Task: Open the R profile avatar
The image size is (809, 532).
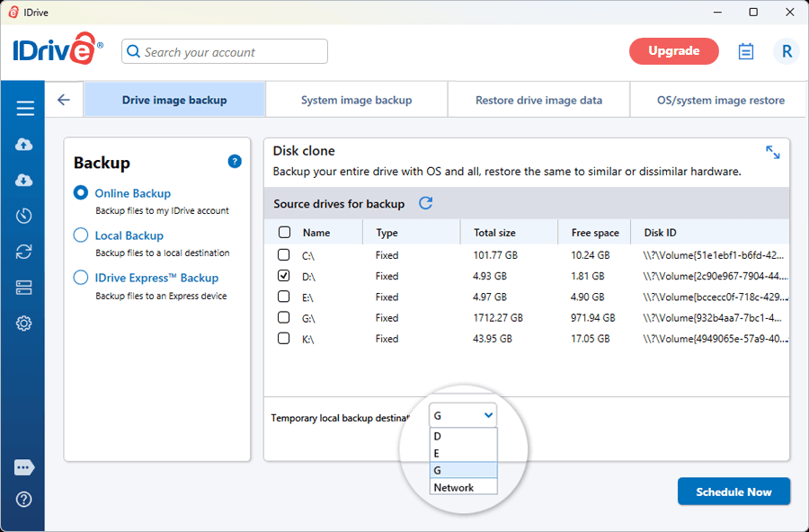Action: click(787, 51)
